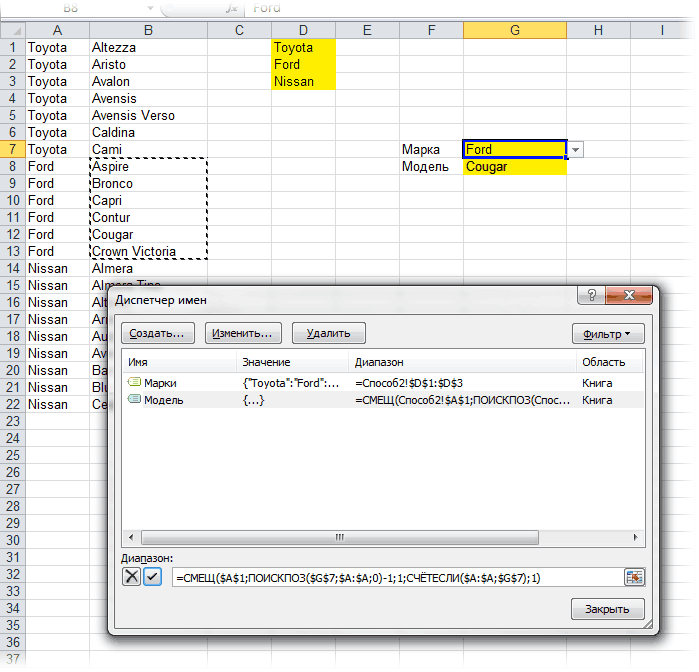The image size is (699, 672).
Task: Click cell F8 labeled Модель
Action: coord(432,166)
